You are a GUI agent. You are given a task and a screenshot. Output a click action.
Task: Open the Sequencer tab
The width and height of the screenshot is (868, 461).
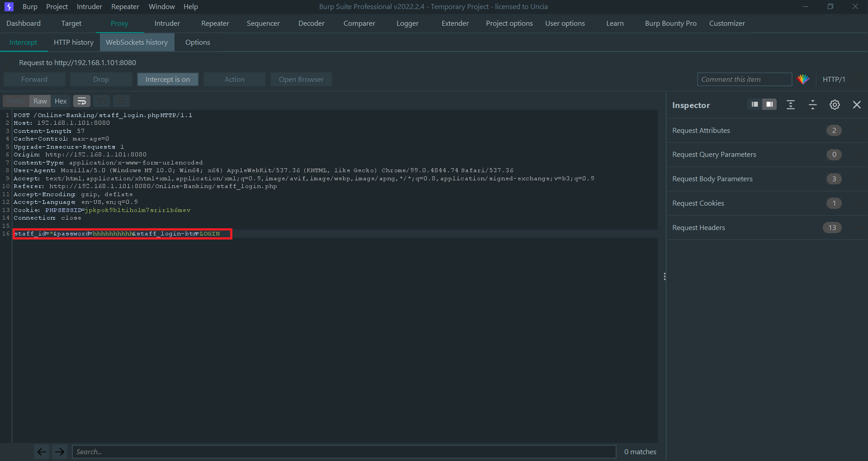[263, 24]
